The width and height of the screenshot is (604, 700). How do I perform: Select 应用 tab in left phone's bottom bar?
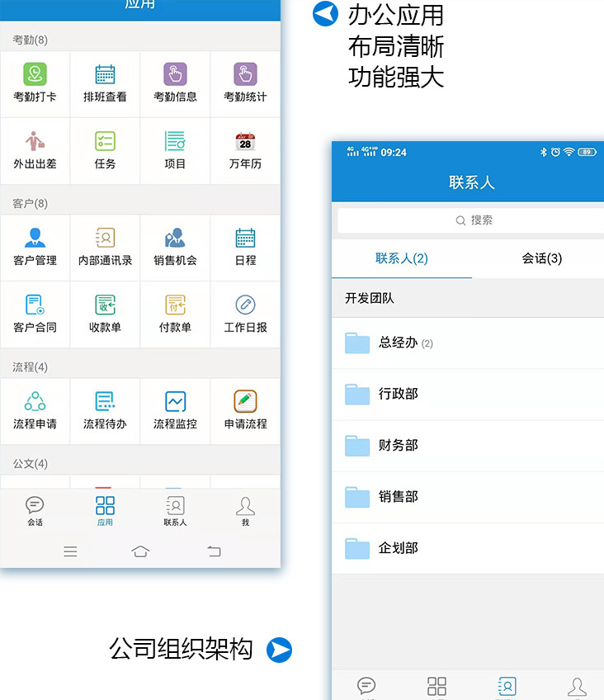pos(105,511)
